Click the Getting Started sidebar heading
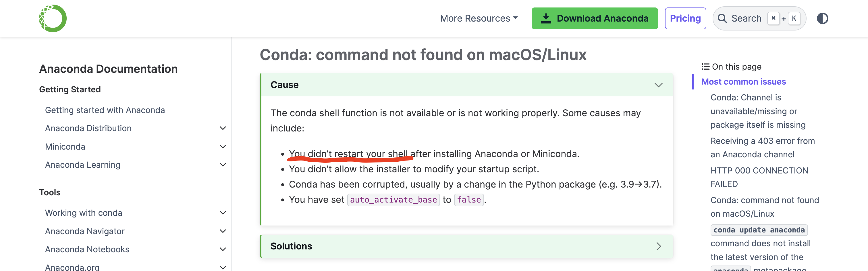Screen dimensions: 868x271 point(70,89)
